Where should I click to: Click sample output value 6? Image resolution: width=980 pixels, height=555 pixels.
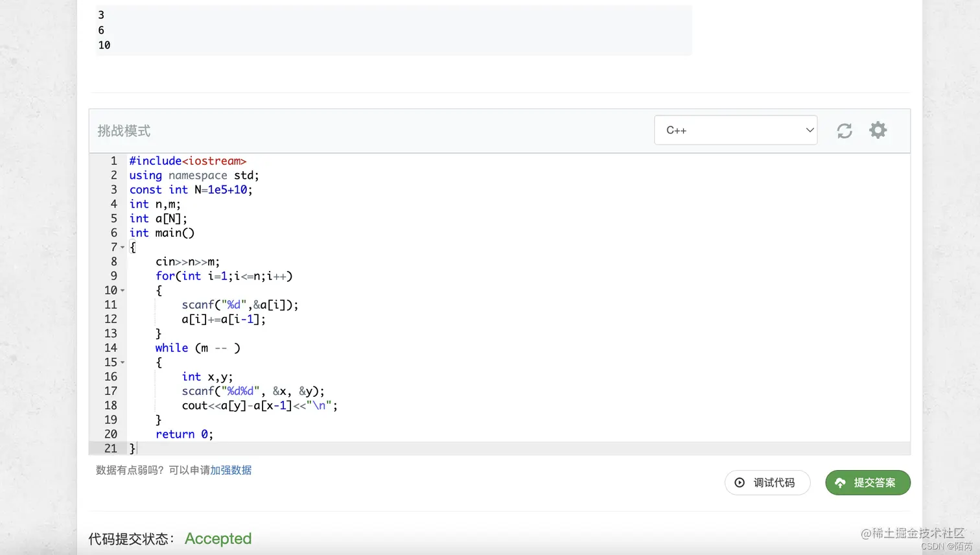101,30
